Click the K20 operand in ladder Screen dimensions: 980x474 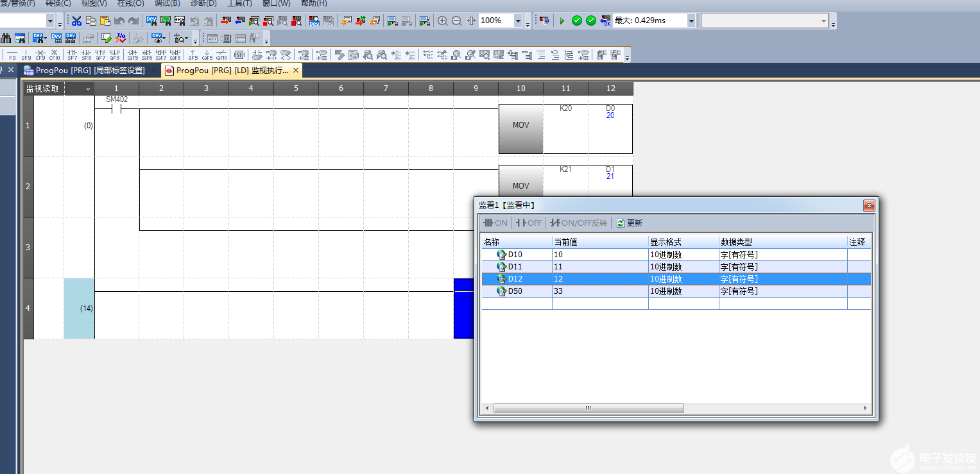[x=565, y=108]
